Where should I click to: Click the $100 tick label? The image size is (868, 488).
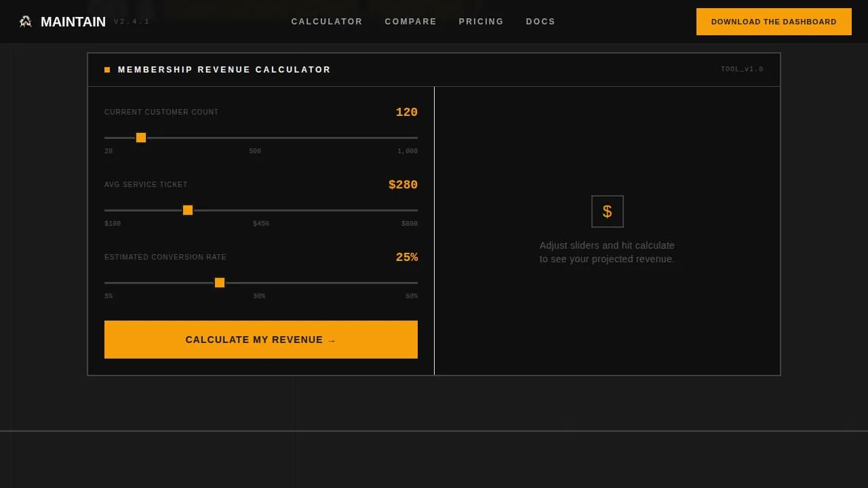pos(113,224)
